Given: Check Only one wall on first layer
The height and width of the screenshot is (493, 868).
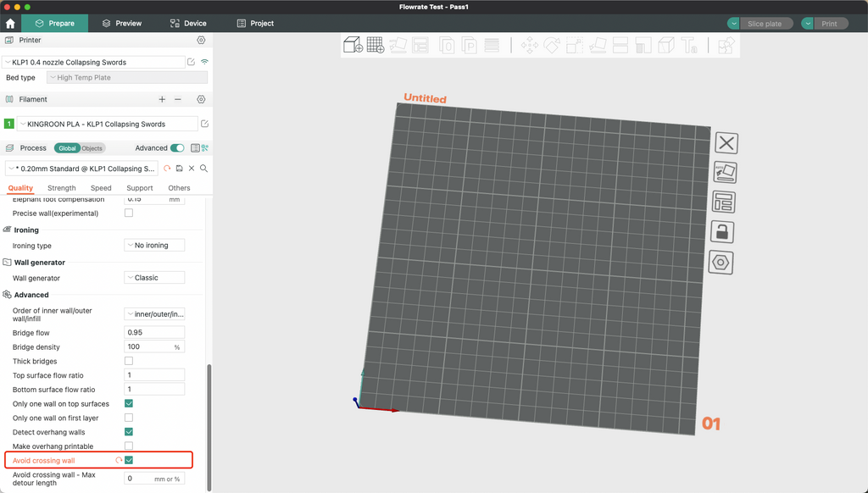Looking at the screenshot, I should (x=129, y=418).
